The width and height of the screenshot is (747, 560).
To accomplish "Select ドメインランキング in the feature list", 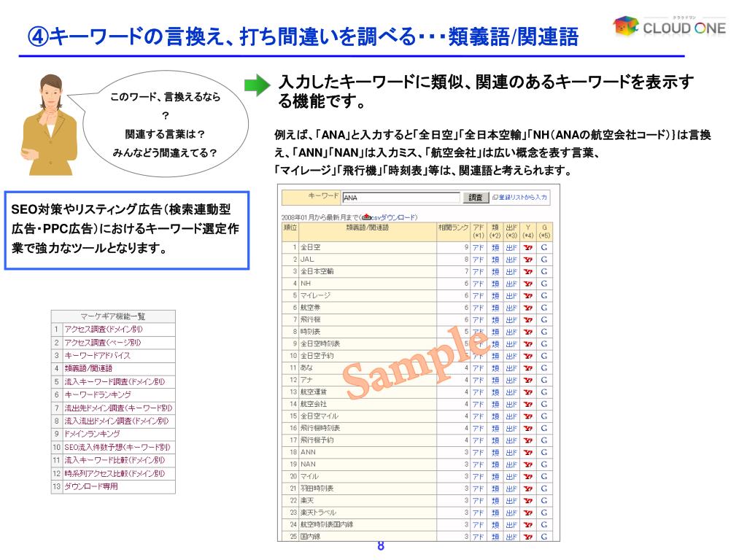I will coord(92,434).
